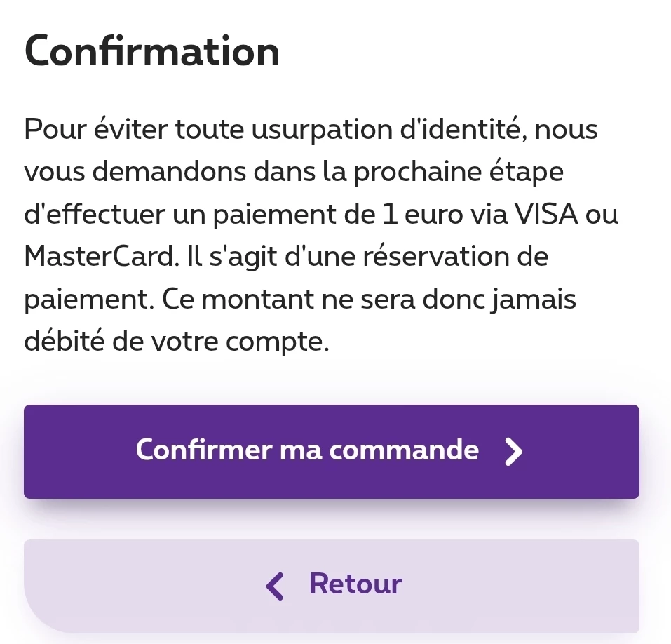Click the "Confirmer ma commande" button
The image size is (671, 644).
tap(331, 451)
